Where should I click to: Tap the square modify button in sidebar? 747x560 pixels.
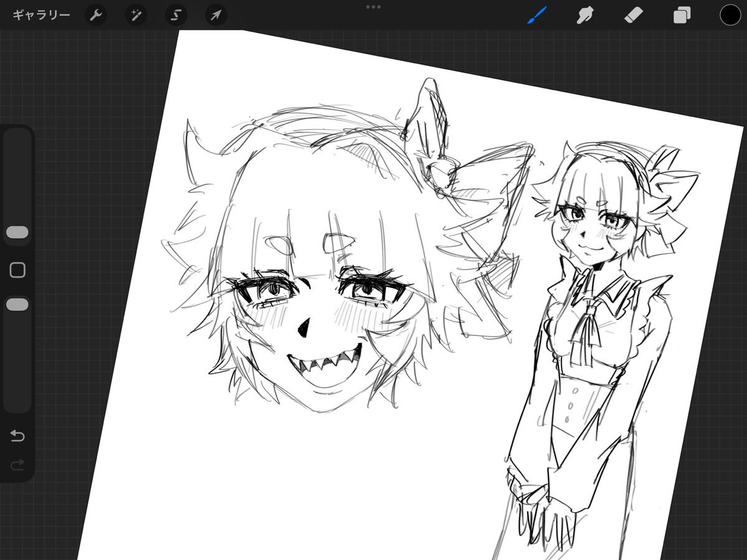[x=17, y=270]
